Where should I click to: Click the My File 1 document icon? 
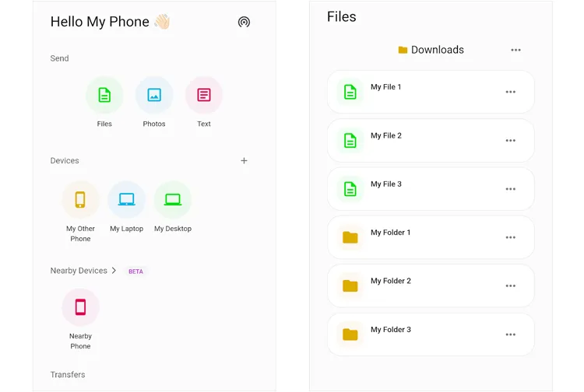coord(350,92)
